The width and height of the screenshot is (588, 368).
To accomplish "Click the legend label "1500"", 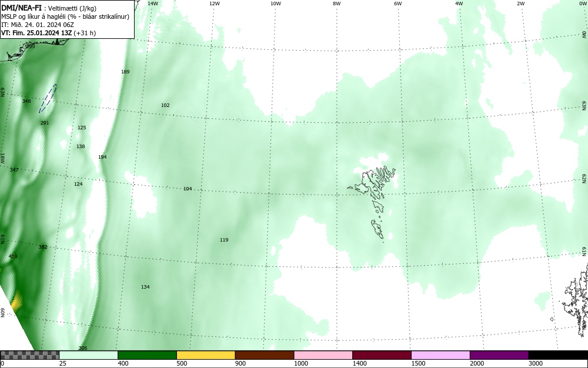I will click(418, 363).
